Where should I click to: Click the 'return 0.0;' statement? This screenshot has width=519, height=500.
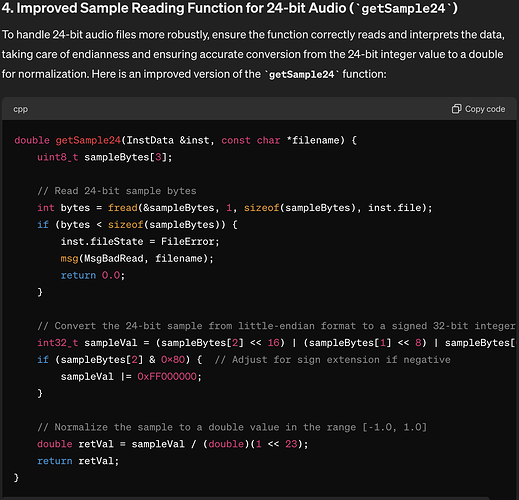click(93, 275)
